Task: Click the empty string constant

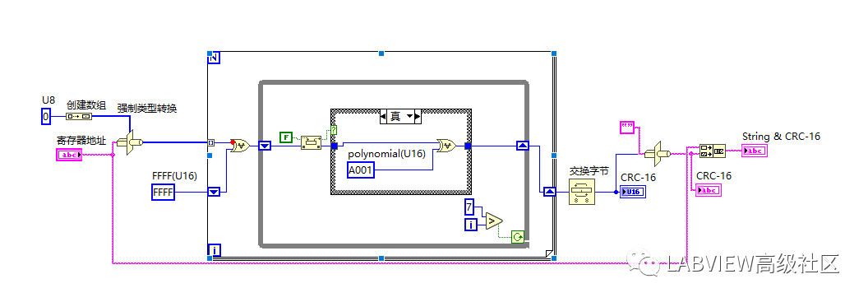Action: pos(626,127)
